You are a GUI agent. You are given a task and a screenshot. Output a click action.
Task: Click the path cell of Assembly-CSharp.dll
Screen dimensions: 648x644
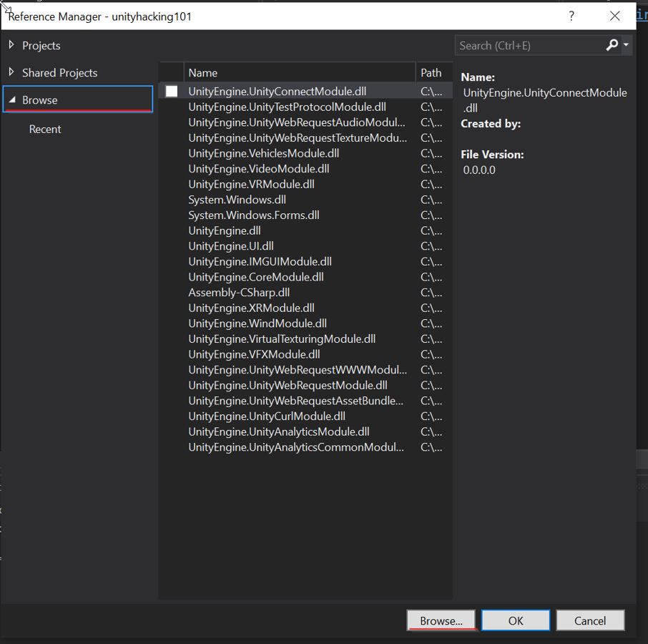[431, 293]
